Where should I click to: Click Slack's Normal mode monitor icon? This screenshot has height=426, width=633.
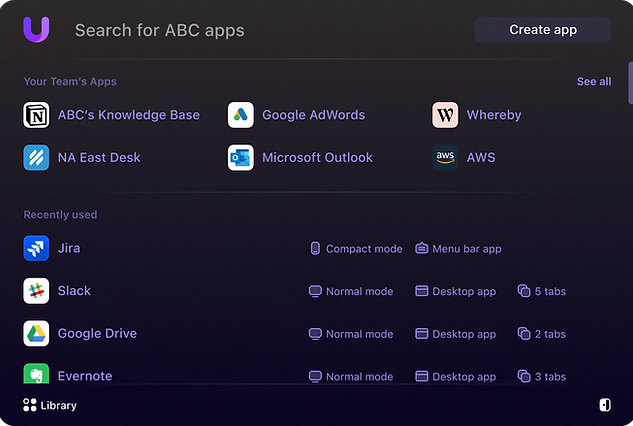click(x=315, y=291)
